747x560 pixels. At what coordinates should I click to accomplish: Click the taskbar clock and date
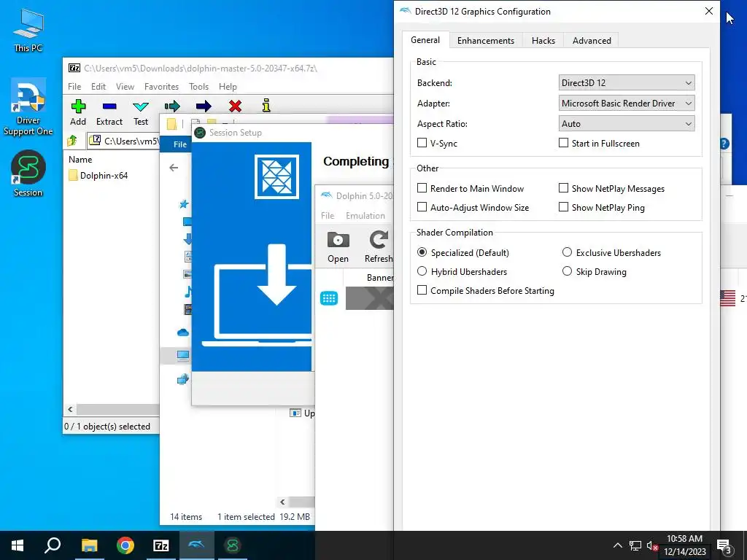pyautogui.click(x=684, y=545)
